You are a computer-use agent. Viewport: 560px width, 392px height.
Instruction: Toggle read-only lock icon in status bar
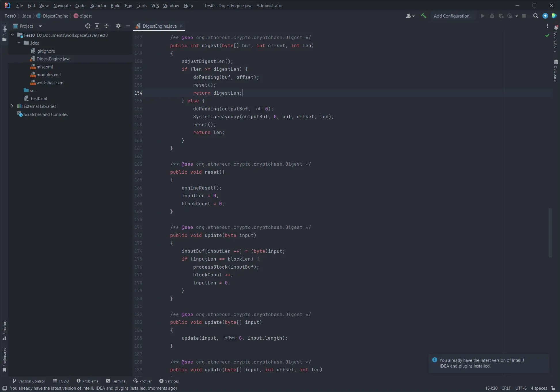tap(553, 388)
